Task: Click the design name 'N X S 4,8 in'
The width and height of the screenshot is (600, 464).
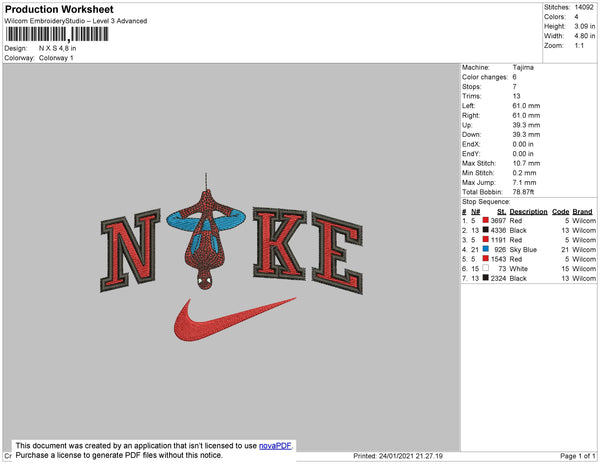Action: tap(57, 48)
